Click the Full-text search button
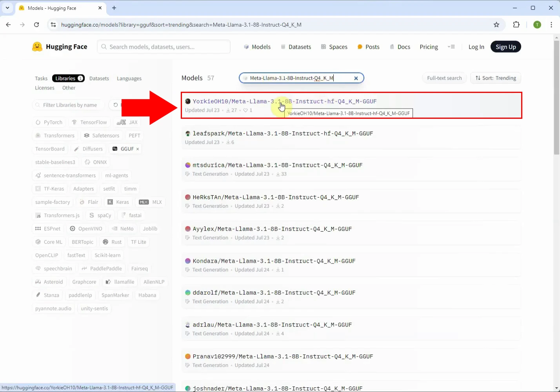The image size is (560, 392). click(444, 78)
